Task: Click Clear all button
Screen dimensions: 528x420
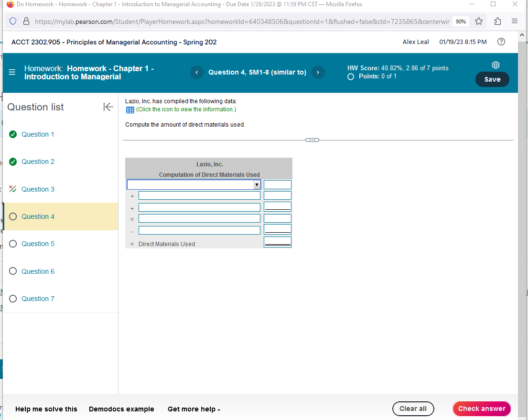Action: pos(413,409)
